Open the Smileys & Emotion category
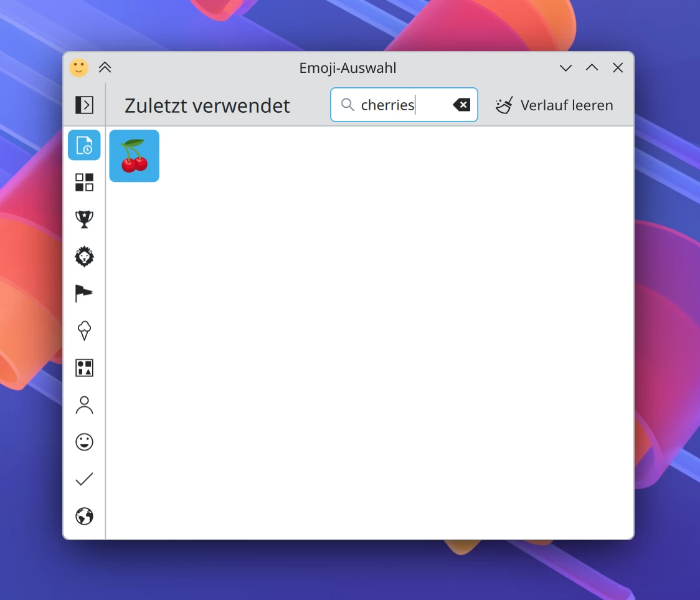This screenshot has width=700, height=600. coord(84,442)
